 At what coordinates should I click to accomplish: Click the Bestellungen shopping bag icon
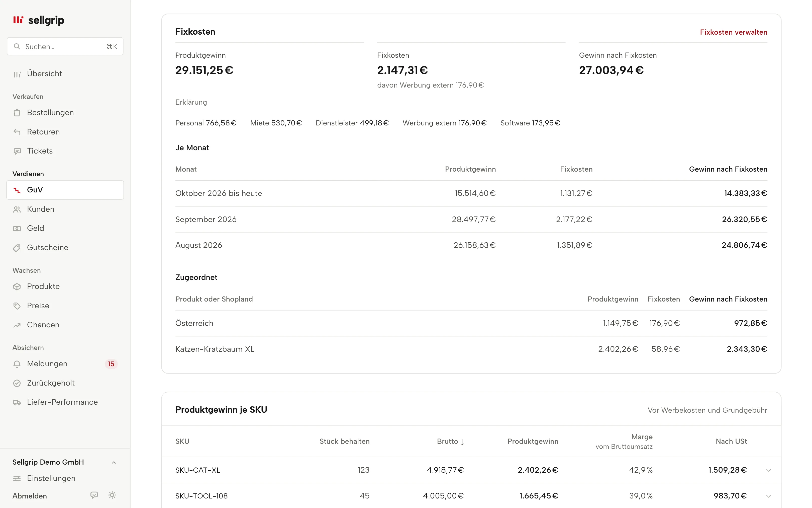click(x=17, y=113)
